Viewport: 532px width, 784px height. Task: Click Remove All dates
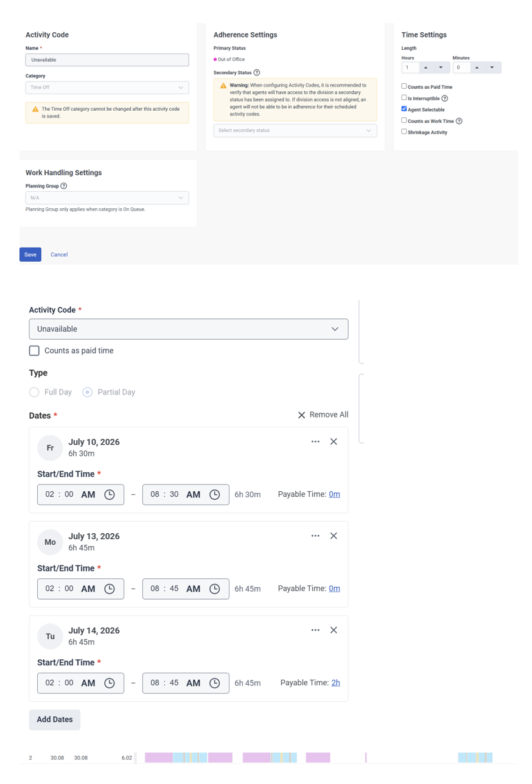point(323,415)
